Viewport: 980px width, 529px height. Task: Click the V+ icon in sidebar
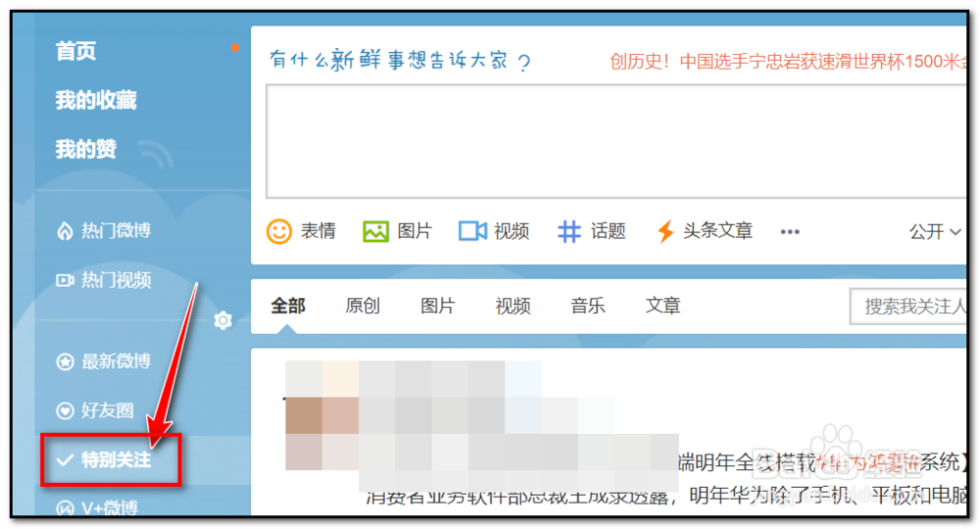point(65,509)
